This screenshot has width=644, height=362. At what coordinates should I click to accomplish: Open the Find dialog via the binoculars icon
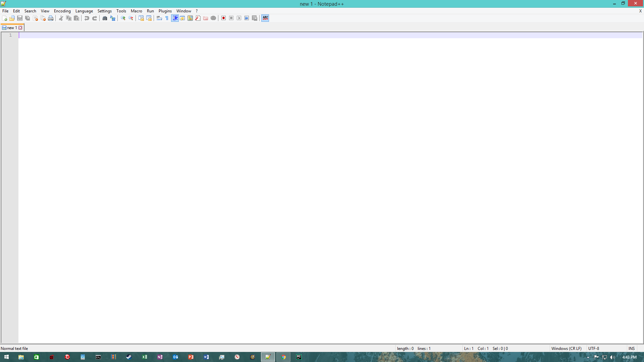click(105, 18)
